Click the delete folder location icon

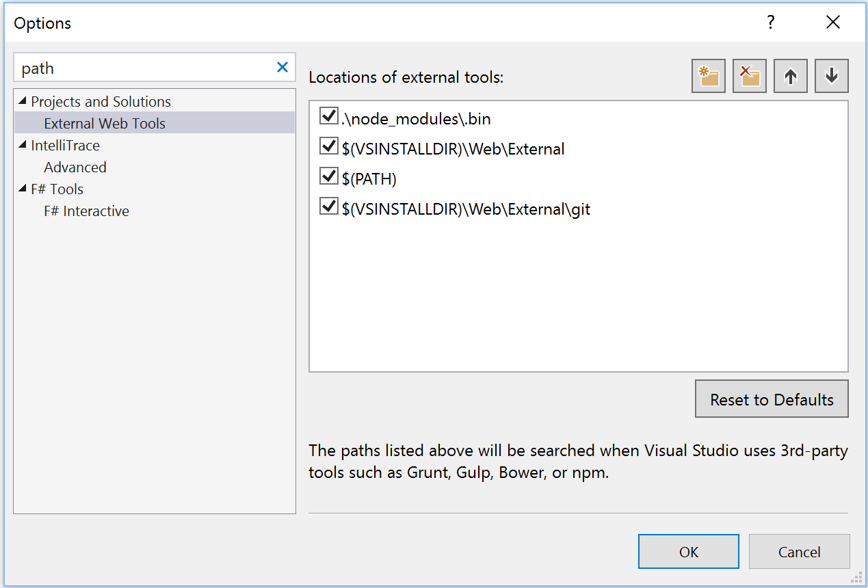(x=749, y=76)
